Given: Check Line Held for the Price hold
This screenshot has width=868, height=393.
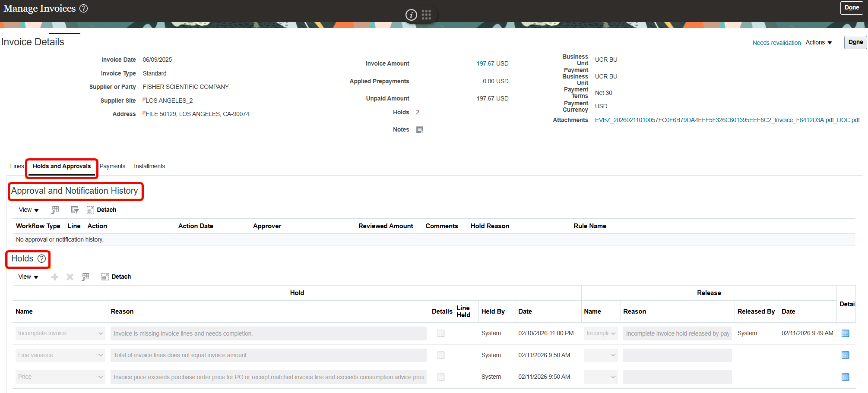Looking at the screenshot, I should [440, 377].
